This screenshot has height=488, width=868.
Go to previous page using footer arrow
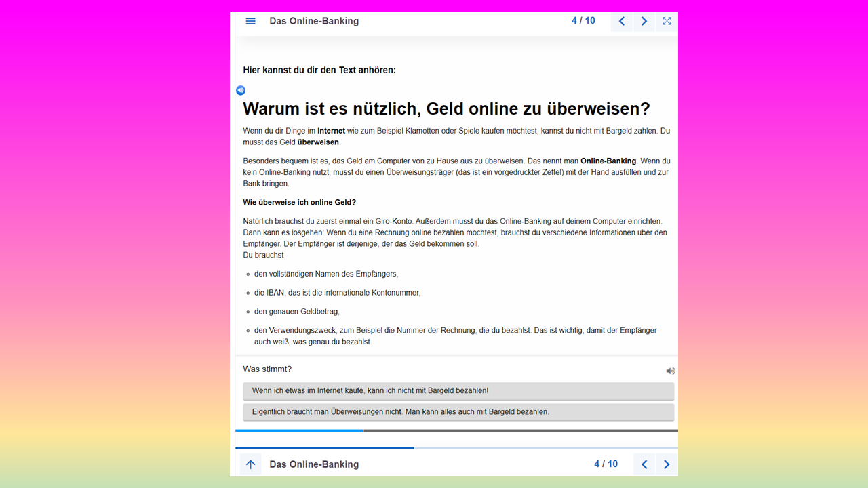644,464
